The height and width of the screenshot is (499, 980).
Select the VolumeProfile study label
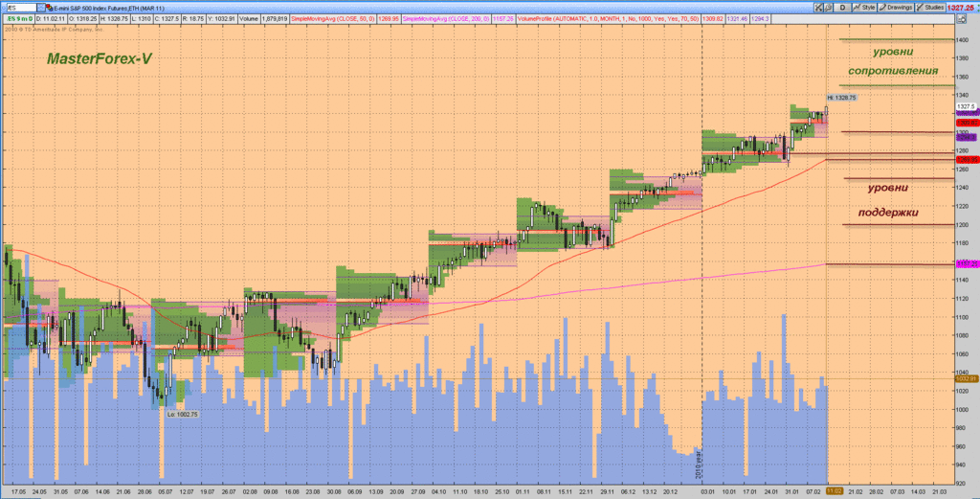point(608,19)
